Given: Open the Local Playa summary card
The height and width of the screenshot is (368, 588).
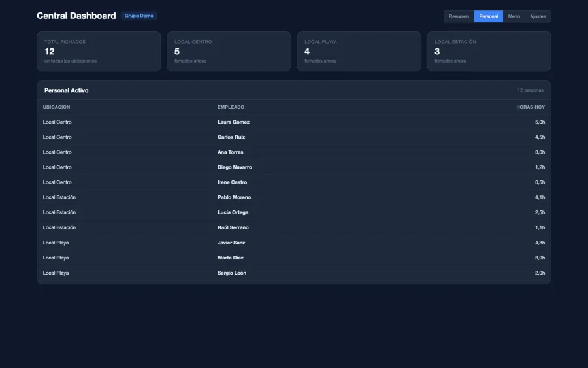Looking at the screenshot, I should 359,52.
